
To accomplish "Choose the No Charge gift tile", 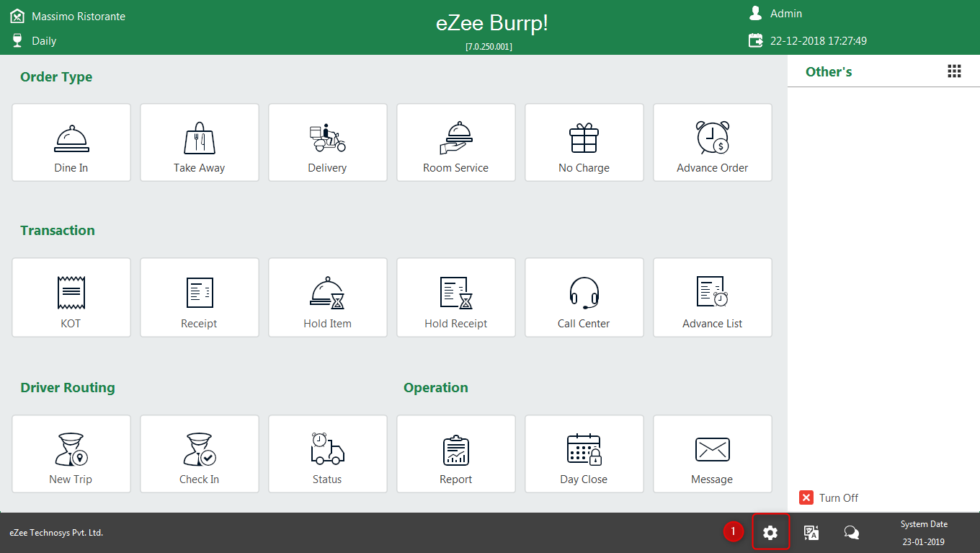I will (584, 142).
